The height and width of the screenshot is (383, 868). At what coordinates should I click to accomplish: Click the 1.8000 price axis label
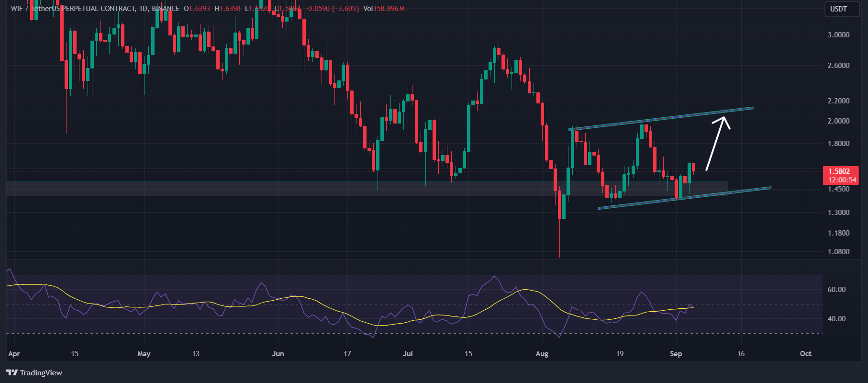pos(838,144)
